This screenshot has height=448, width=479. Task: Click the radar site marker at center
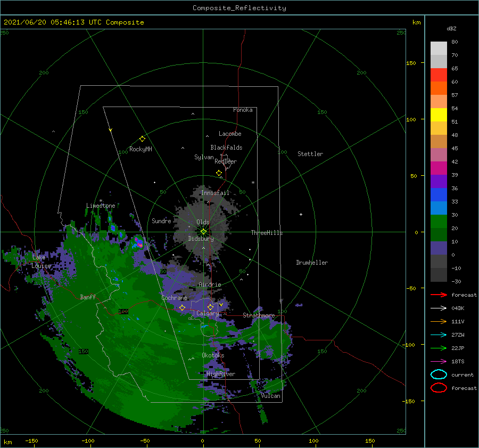coord(204,232)
